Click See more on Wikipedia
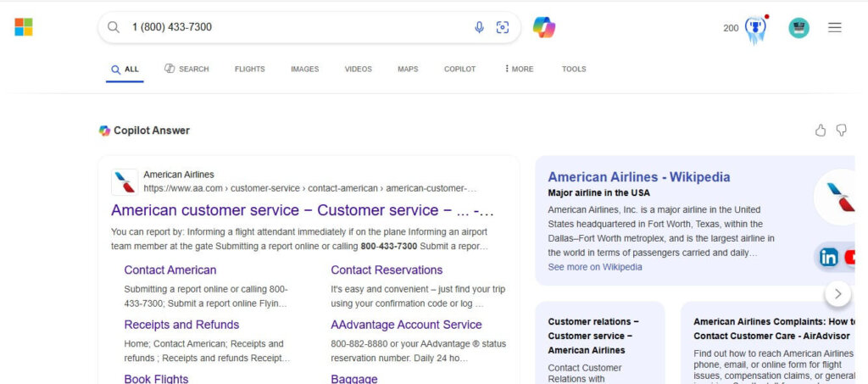This screenshot has height=384, width=868. [595, 267]
